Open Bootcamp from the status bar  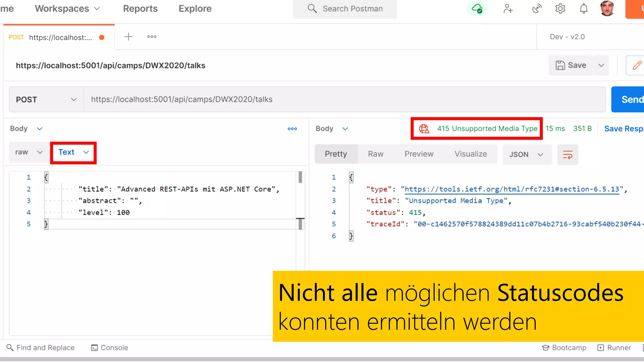tap(564, 348)
